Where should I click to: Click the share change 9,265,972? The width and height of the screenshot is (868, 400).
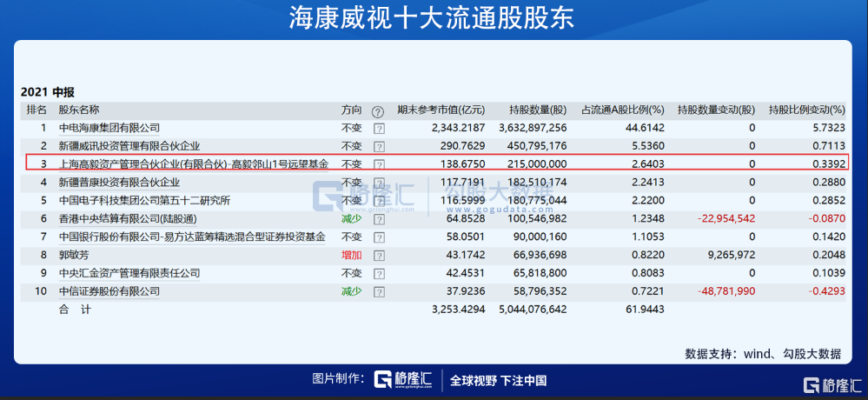click(x=731, y=255)
